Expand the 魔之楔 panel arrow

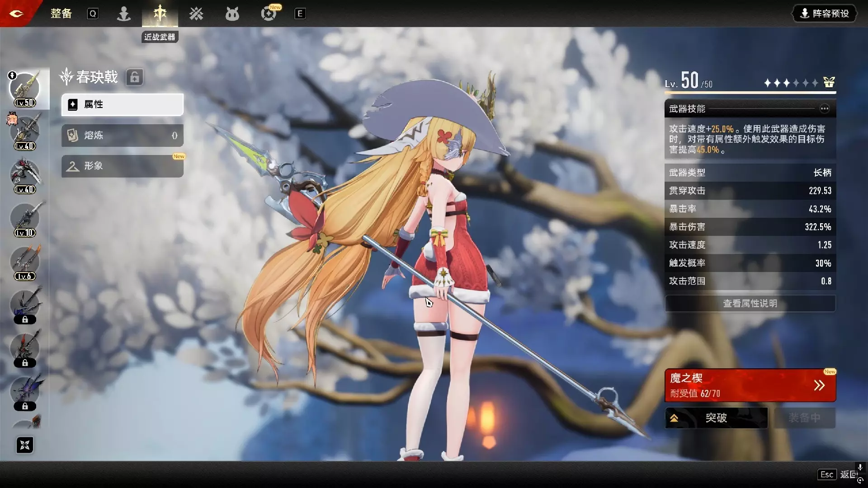click(x=819, y=385)
